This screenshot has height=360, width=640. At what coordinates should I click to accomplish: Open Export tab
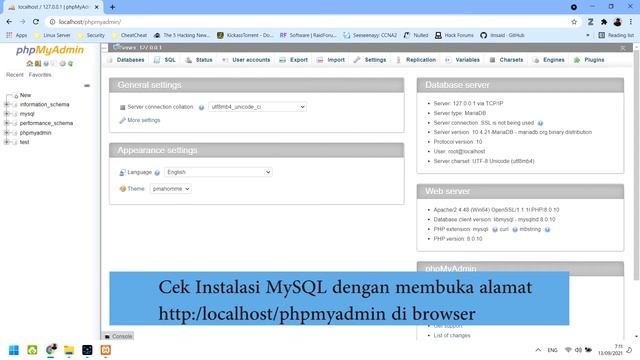point(293,60)
